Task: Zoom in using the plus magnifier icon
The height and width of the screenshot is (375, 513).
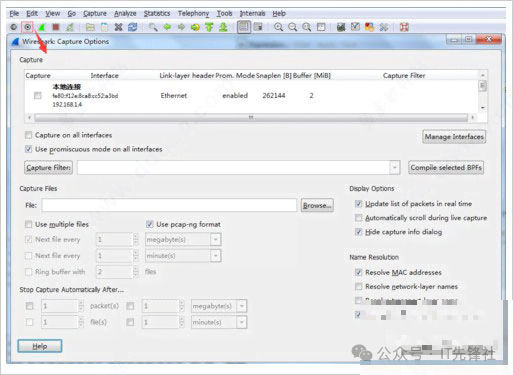Action: point(278,27)
